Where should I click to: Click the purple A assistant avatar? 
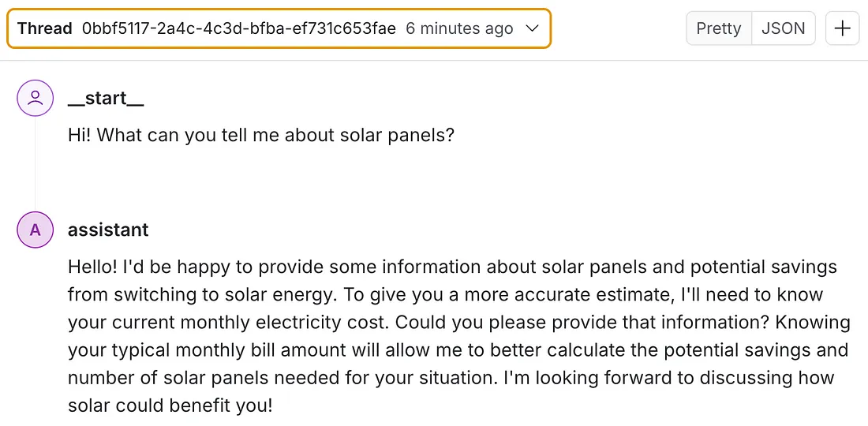(36, 230)
